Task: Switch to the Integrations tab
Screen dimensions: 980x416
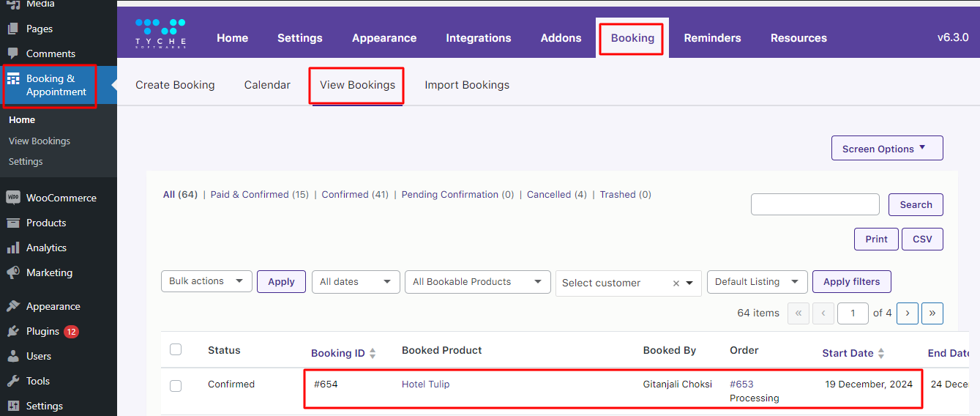Action: pos(479,38)
